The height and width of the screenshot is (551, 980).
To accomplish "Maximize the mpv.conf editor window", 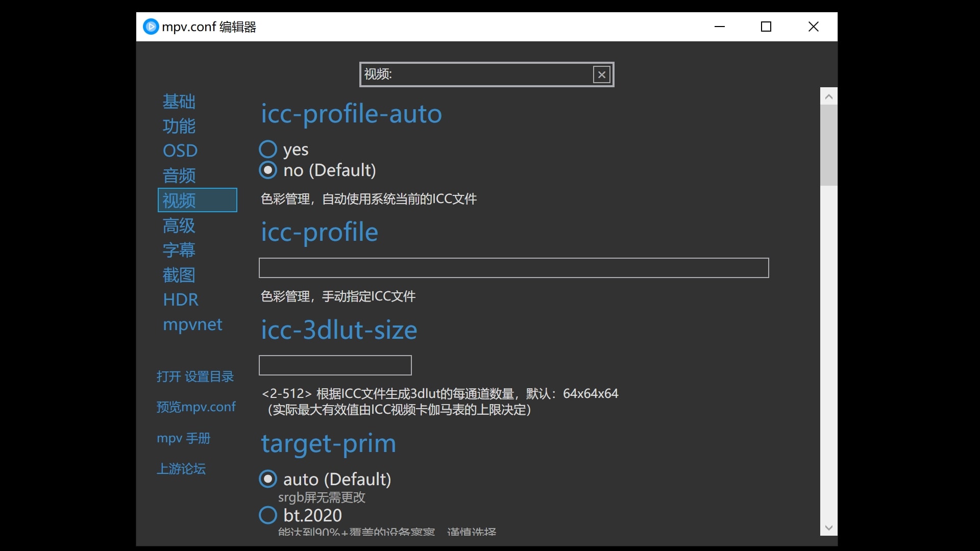I will [766, 27].
